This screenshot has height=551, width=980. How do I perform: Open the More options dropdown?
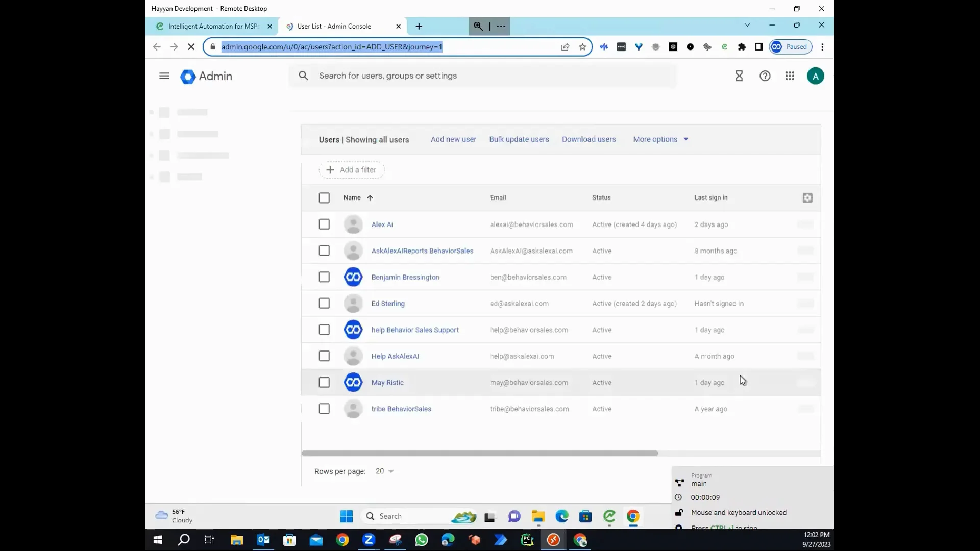(660, 139)
